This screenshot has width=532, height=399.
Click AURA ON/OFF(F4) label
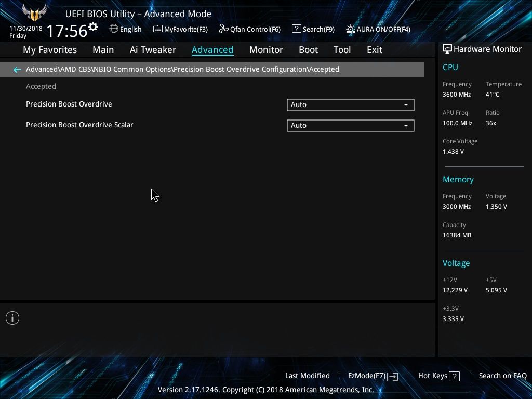click(x=383, y=30)
